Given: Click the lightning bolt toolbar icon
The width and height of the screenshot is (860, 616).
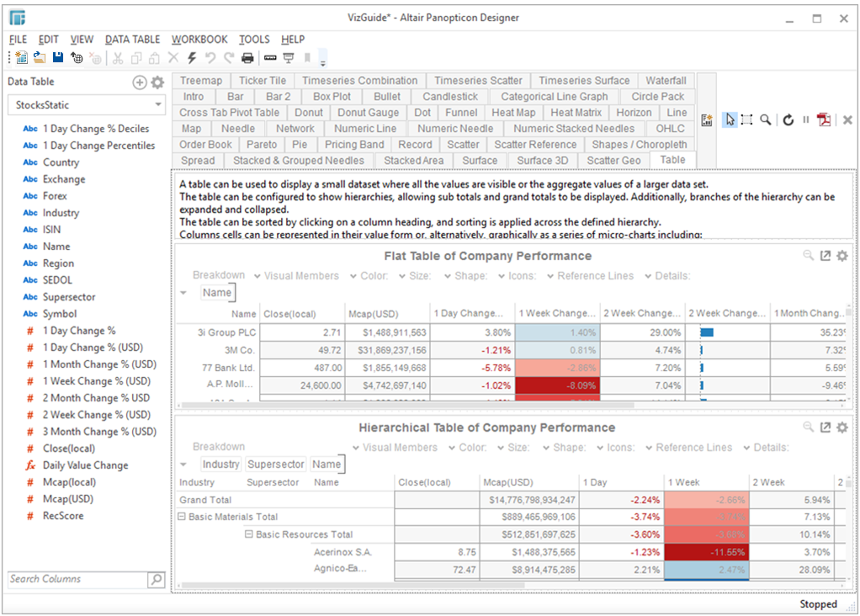Looking at the screenshot, I should [x=192, y=58].
